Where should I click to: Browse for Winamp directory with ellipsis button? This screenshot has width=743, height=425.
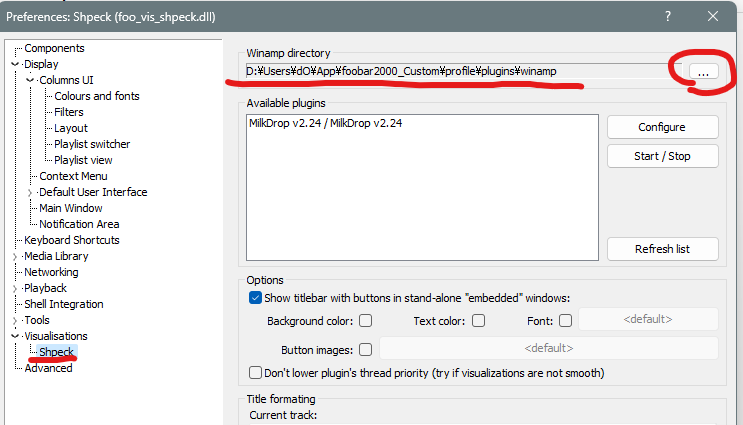click(x=704, y=72)
